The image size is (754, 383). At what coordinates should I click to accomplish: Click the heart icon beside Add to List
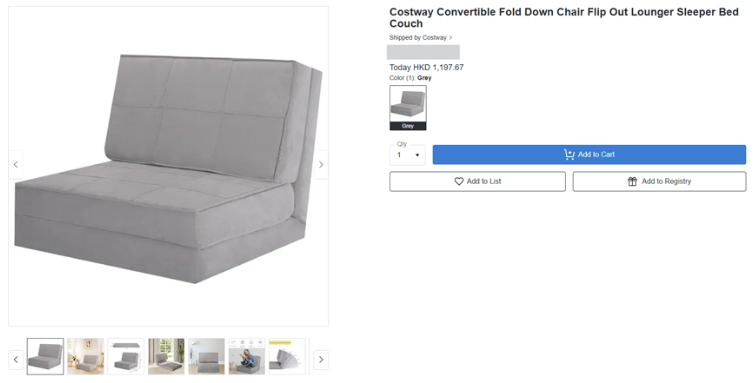tap(459, 181)
